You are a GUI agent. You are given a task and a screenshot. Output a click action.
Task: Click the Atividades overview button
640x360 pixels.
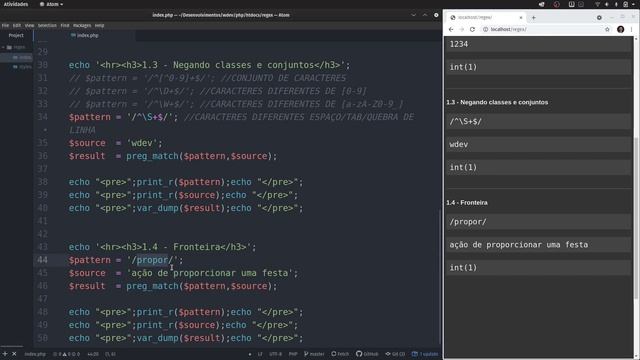click(x=16, y=4)
